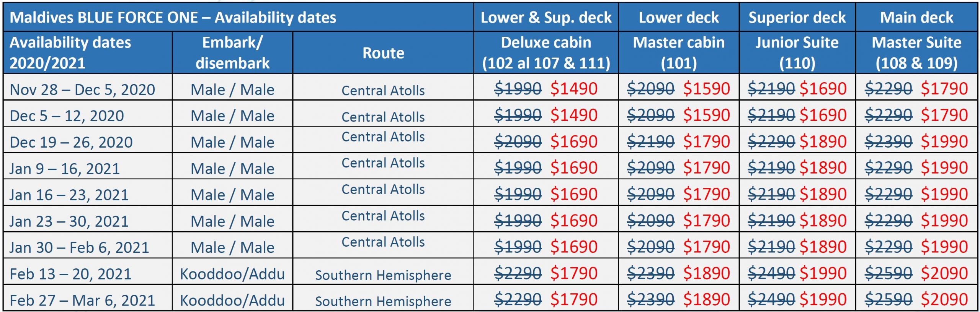Select 'Central Atolls' route for Jan 23 – 30

point(383,216)
